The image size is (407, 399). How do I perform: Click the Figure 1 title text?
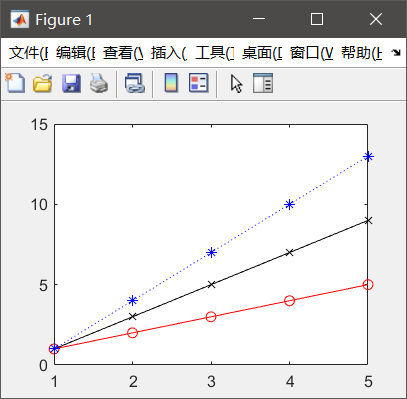coord(64,20)
